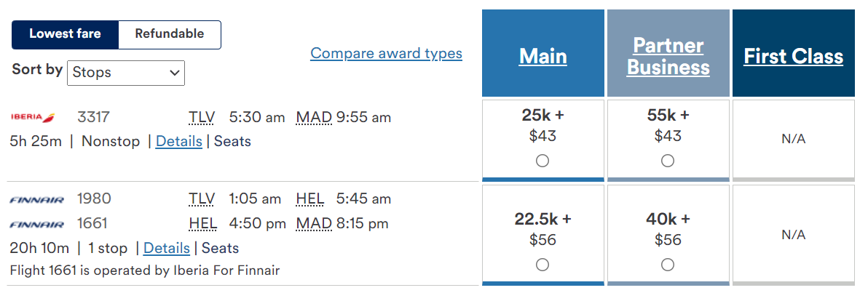Click the HEL arrival airport code
The image size is (868, 293).
309,198
